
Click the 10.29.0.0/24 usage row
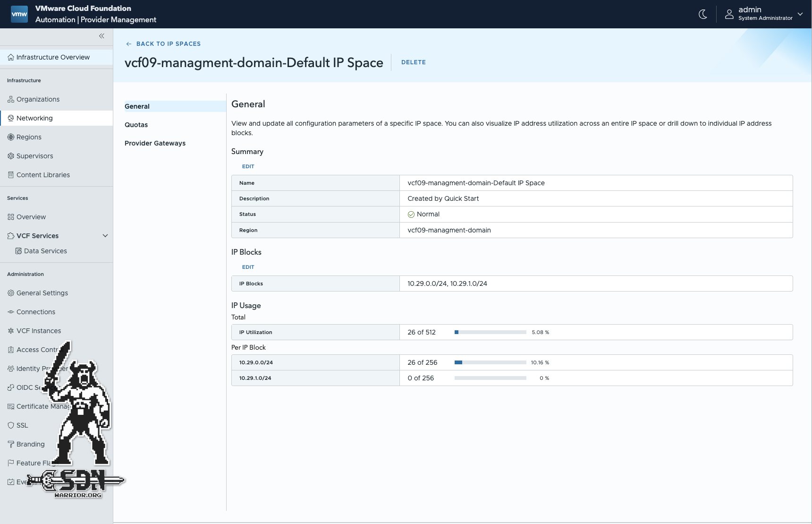512,362
